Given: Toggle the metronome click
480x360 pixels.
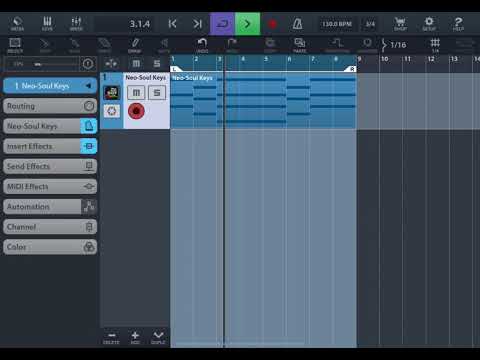Looking at the screenshot, I should pyautogui.click(x=297, y=24).
